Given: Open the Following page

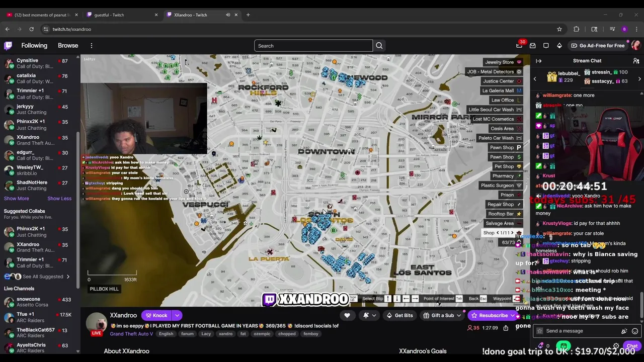Looking at the screenshot, I should [x=34, y=46].
